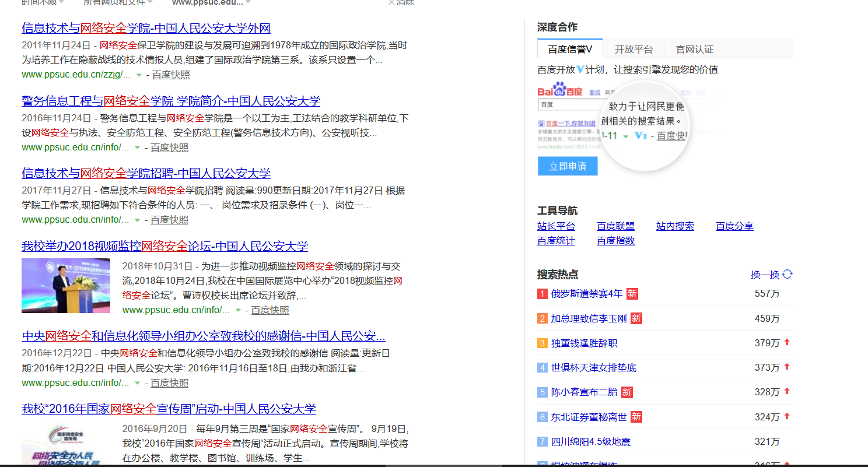The height and width of the screenshot is (467, 868).
Task: Select the 百度信誉V tab
Action: point(570,50)
